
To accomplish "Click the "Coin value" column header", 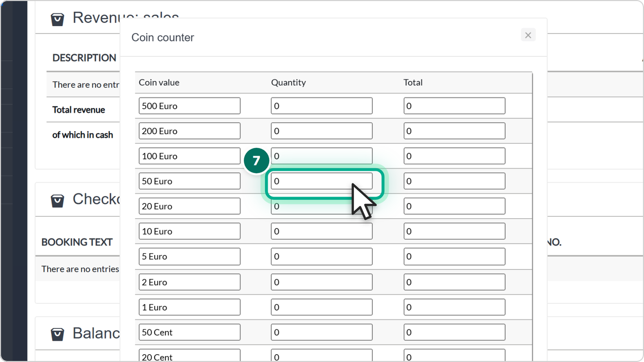I will [159, 83].
